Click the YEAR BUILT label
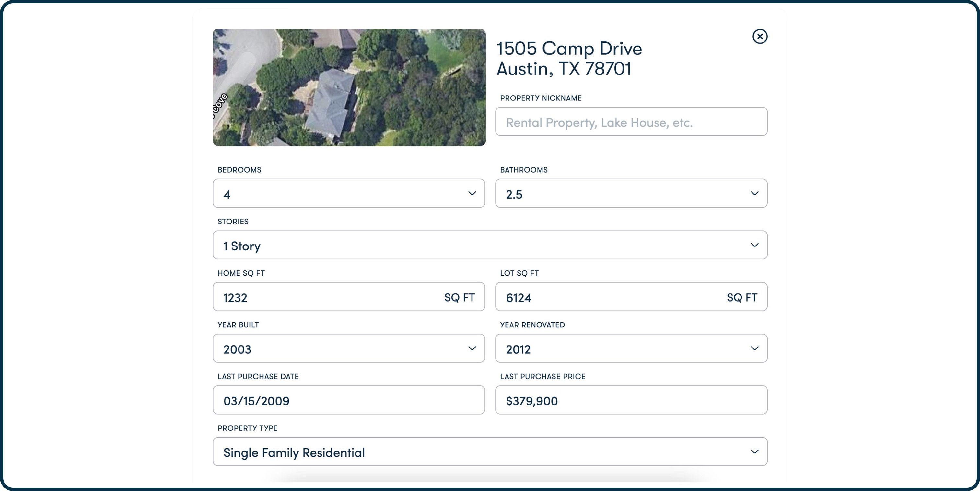980x491 pixels. click(x=238, y=325)
